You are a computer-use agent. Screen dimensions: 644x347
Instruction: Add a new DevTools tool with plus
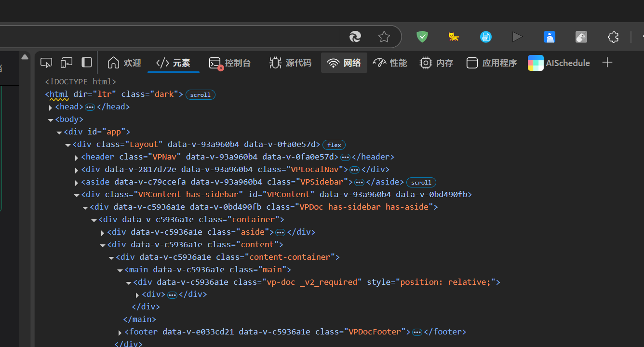click(607, 63)
